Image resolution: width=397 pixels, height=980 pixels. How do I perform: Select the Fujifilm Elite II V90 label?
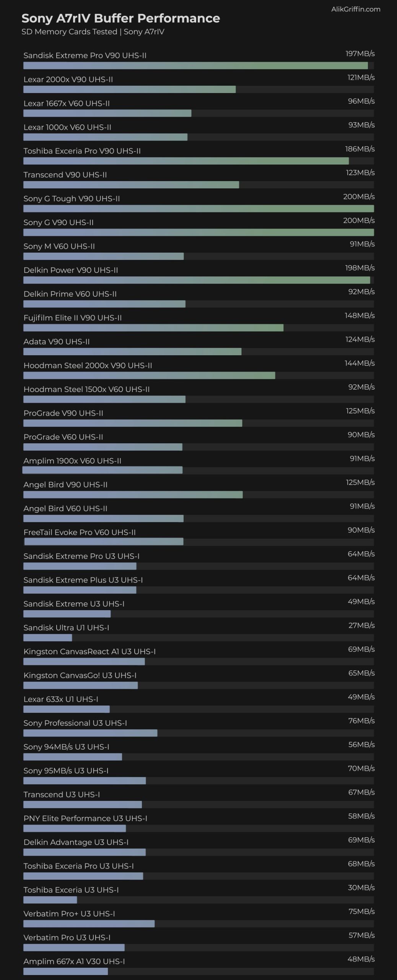(x=73, y=318)
